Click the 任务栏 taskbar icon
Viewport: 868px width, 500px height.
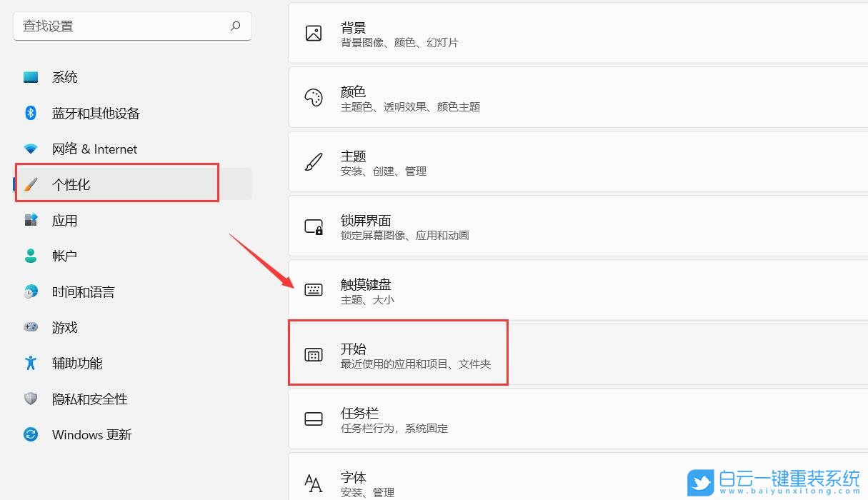314,418
